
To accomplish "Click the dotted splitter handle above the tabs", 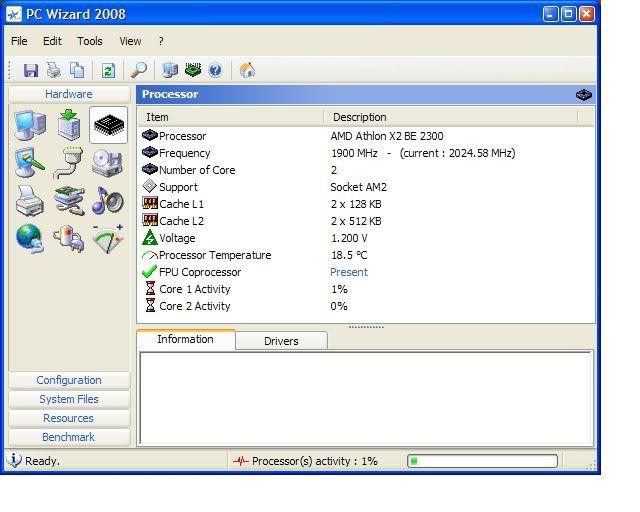I will point(366,327).
